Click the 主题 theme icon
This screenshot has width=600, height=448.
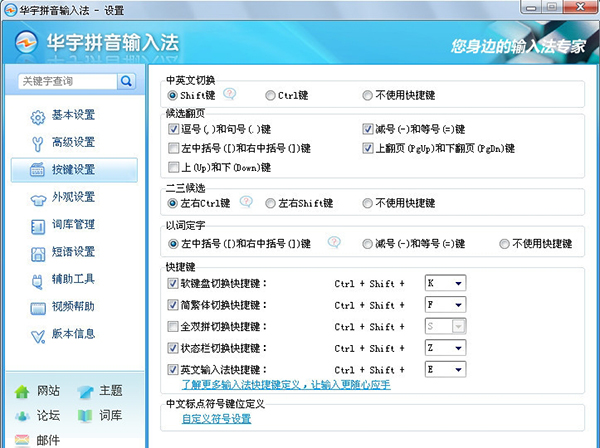coord(86,391)
